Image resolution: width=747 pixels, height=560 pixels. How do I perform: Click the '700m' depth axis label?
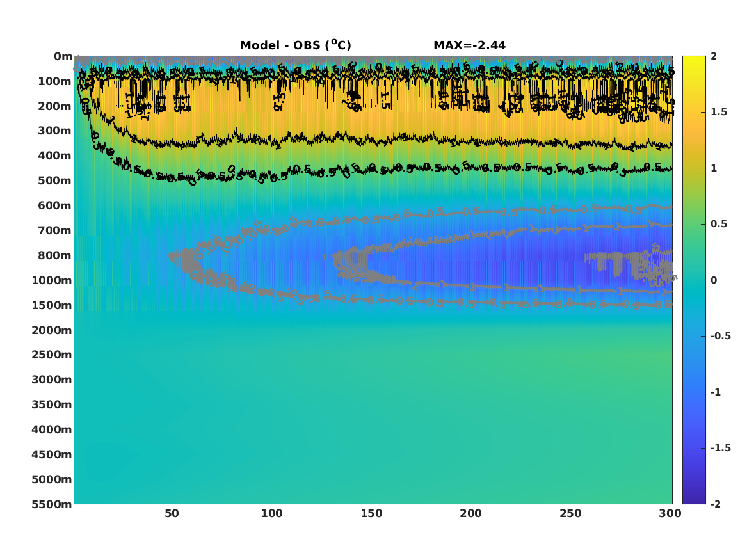pos(55,230)
